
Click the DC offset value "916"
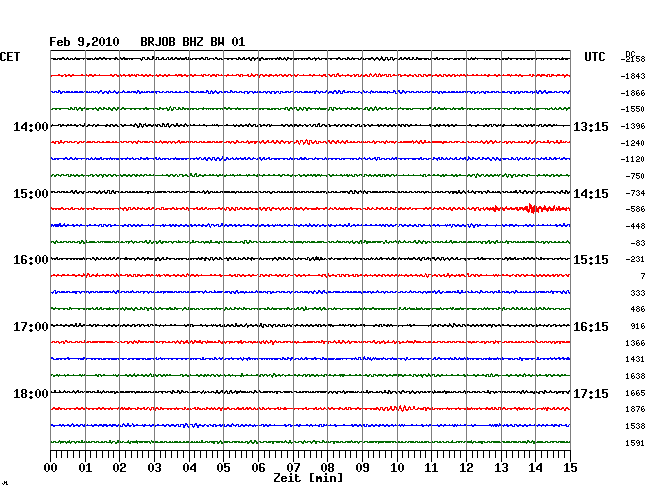(638, 326)
